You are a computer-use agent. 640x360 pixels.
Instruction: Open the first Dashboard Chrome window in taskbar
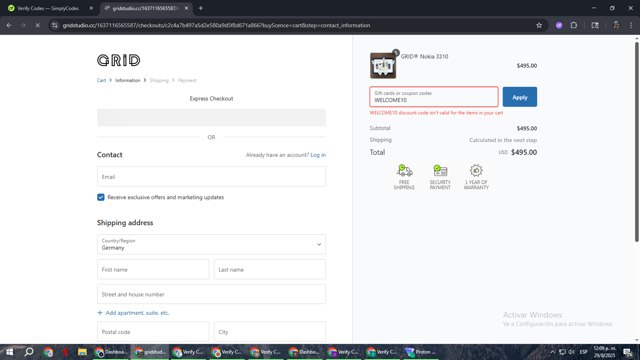110,352
